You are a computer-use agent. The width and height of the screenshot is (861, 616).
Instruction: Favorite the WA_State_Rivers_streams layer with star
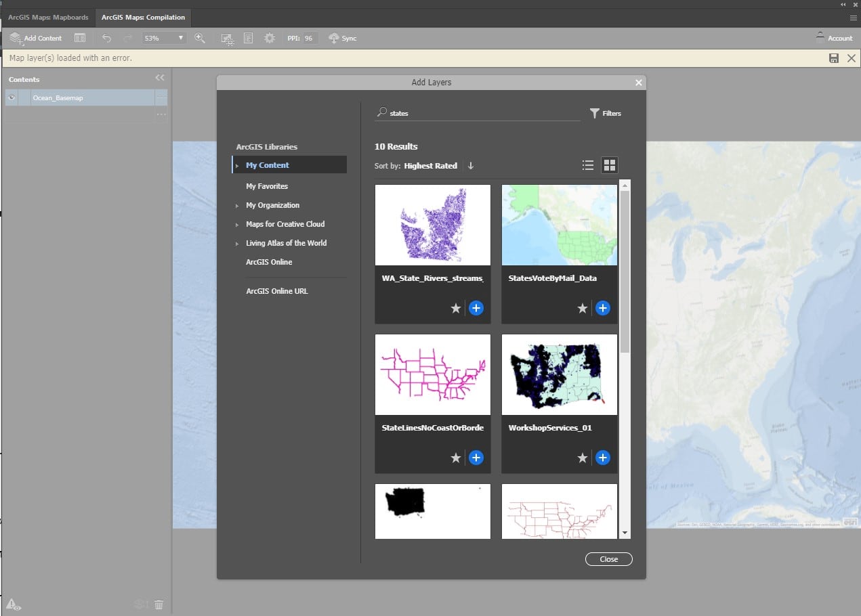pyautogui.click(x=456, y=309)
